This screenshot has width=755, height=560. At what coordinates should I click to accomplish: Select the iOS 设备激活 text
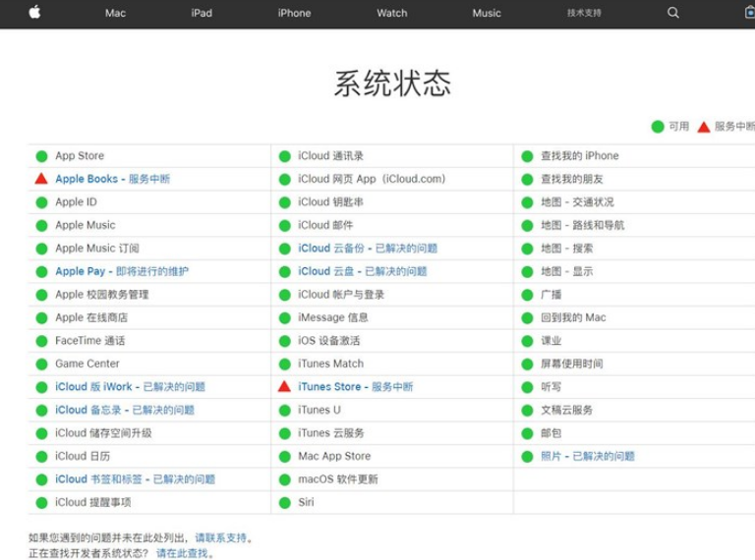coord(329,341)
